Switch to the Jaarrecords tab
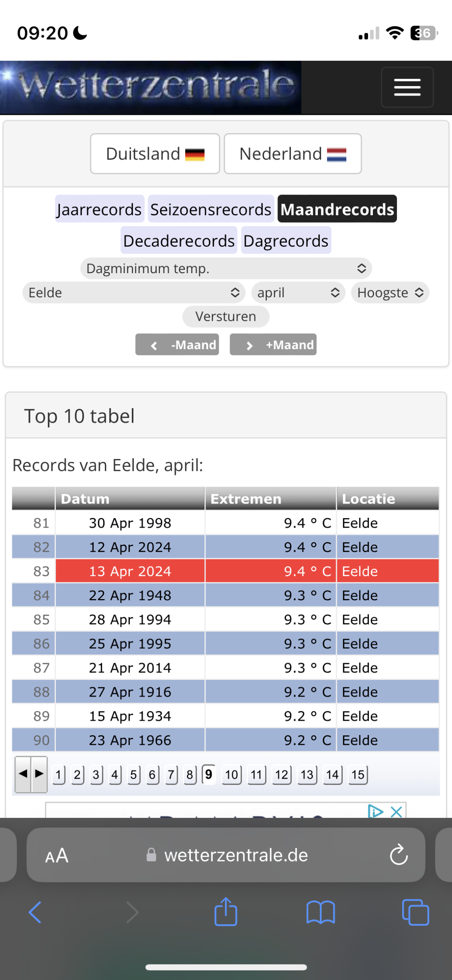Screen dimensions: 452x980 [x=100, y=209]
